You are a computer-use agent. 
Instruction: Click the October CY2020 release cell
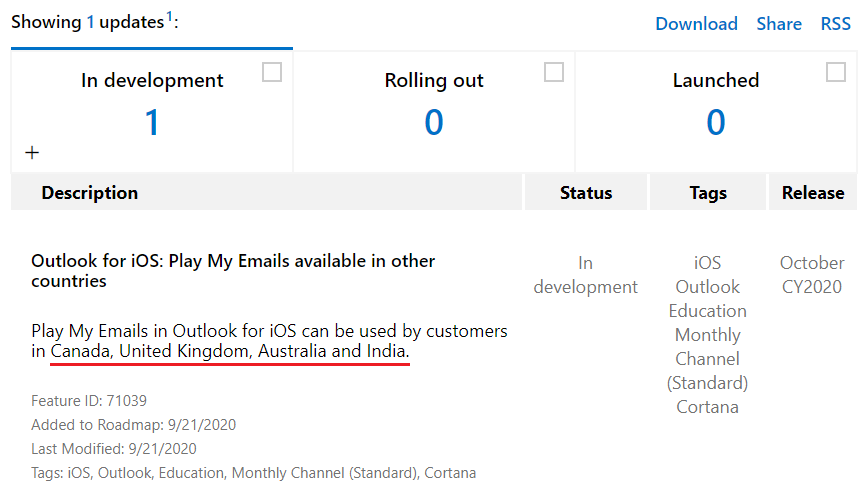812,275
